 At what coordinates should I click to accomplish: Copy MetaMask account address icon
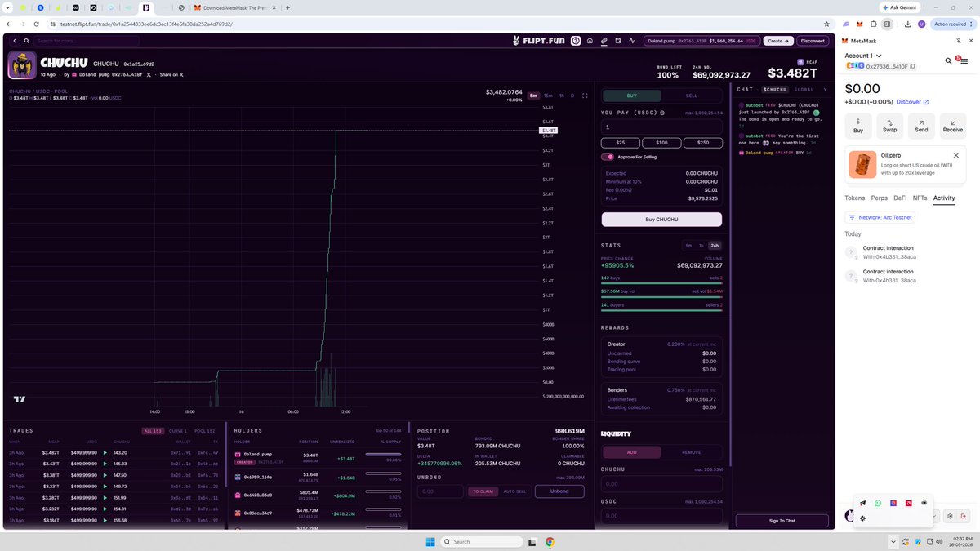pos(912,66)
